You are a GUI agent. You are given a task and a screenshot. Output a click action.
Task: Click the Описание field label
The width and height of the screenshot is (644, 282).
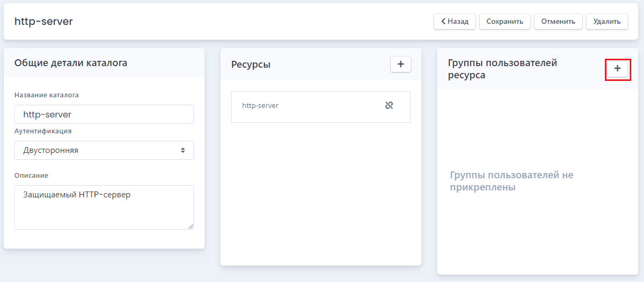pyautogui.click(x=31, y=176)
